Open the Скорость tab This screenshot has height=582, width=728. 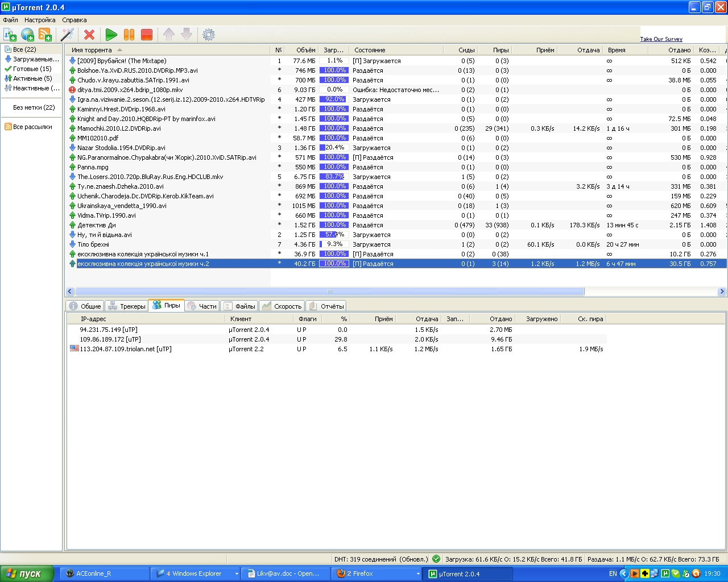[282, 306]
